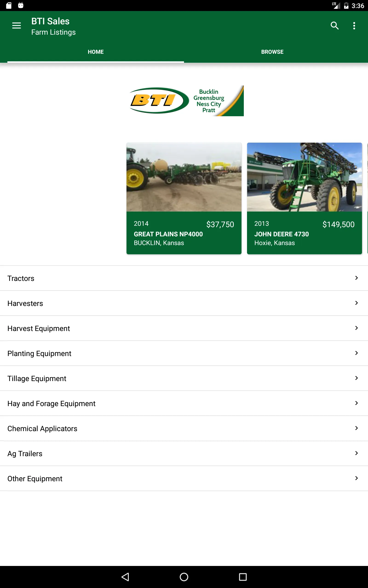The height and width of the screenshot is (588, 368).
Task: Tap the search magnifier icon
Action: coord(335,25)
